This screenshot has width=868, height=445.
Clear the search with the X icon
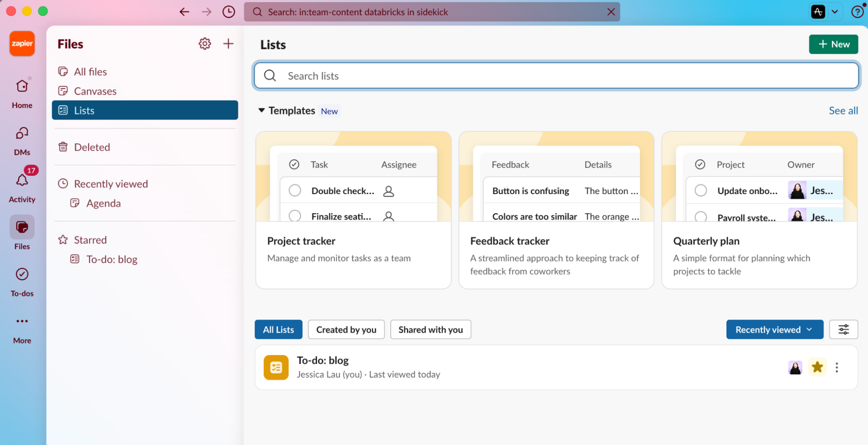[611, 12]
